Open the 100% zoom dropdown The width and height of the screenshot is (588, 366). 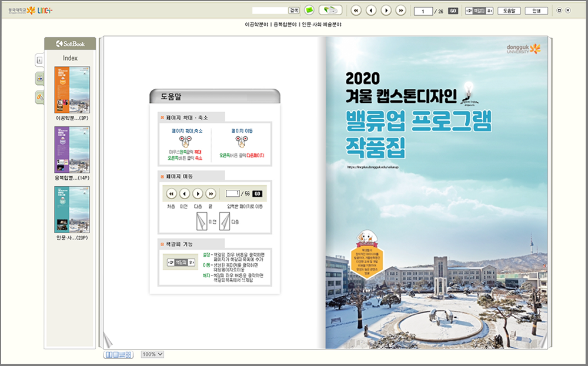click(152, 354)
